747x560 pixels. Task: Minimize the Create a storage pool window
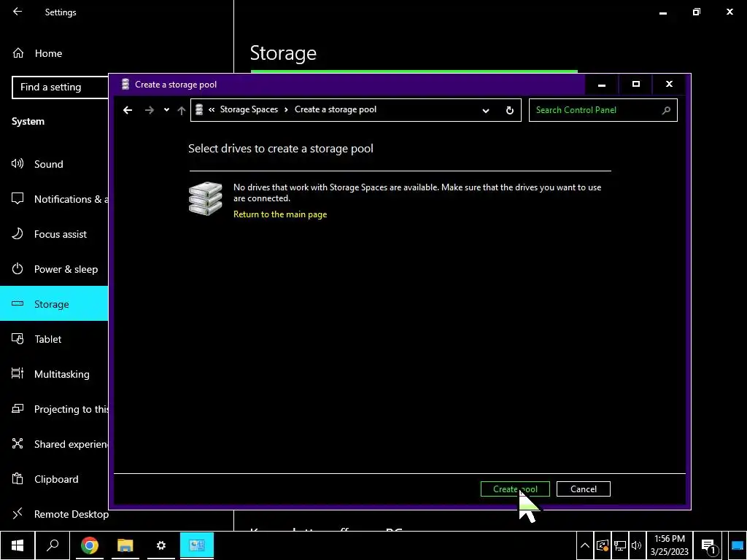(x=602, y=85)
